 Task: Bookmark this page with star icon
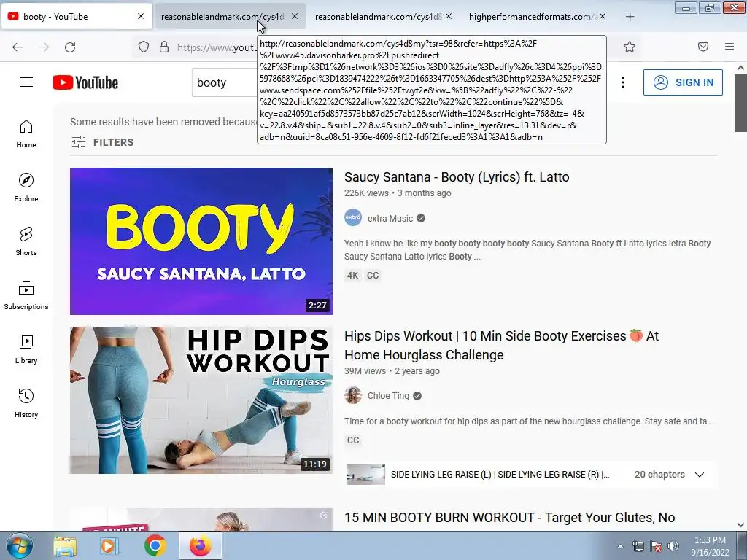tap(630, 47)
